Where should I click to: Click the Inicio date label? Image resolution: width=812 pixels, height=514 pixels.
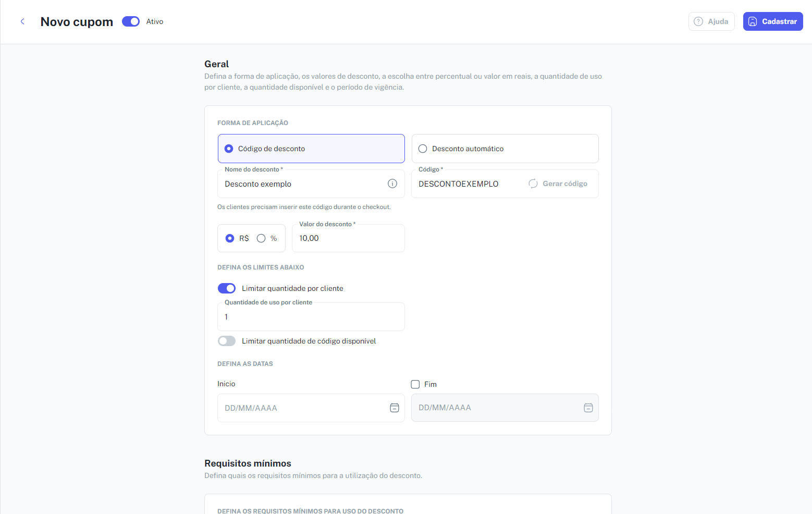click(226, 384)
